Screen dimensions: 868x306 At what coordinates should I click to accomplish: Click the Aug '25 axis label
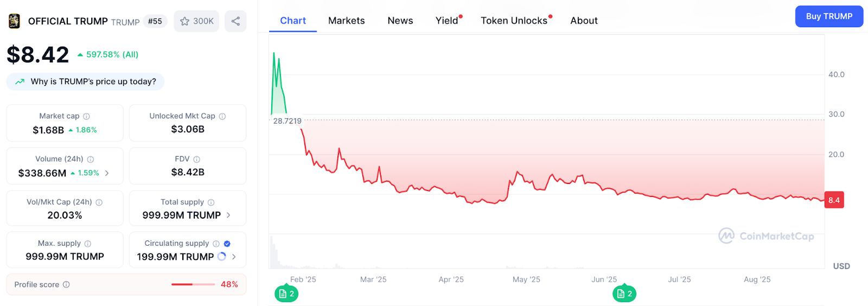757,279
